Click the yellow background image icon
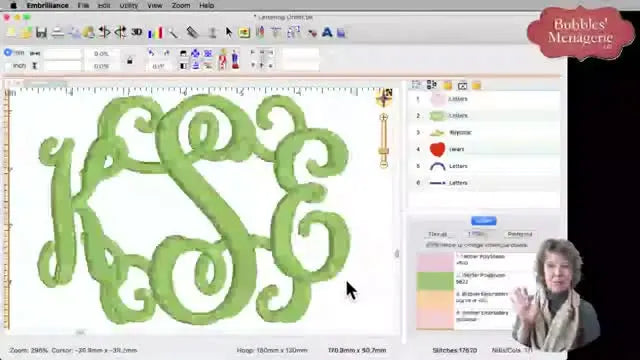640x360 pixels. (244, 32)
